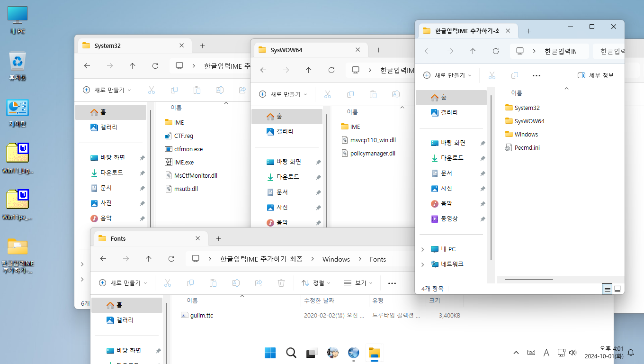Toggle 세부 정보 details pane

click(596, 75)
